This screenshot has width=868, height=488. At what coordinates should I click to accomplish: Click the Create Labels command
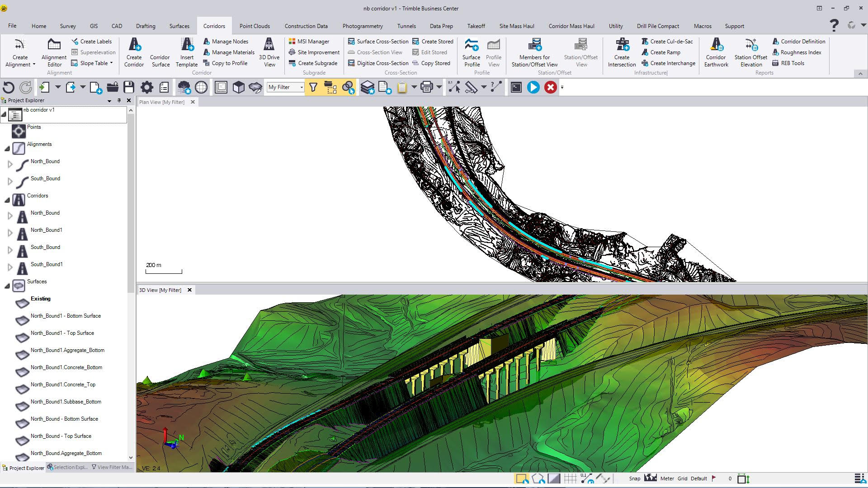[x=91, y=42]
